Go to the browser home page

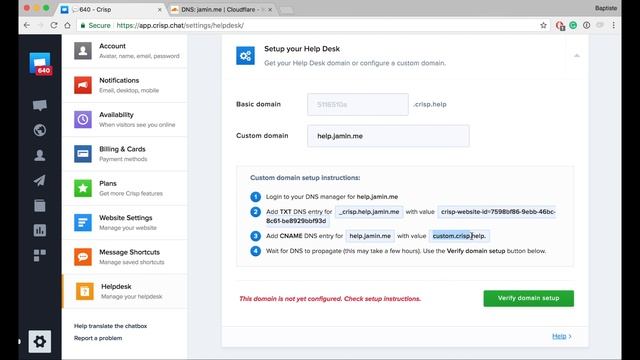[x=67, y=25]
